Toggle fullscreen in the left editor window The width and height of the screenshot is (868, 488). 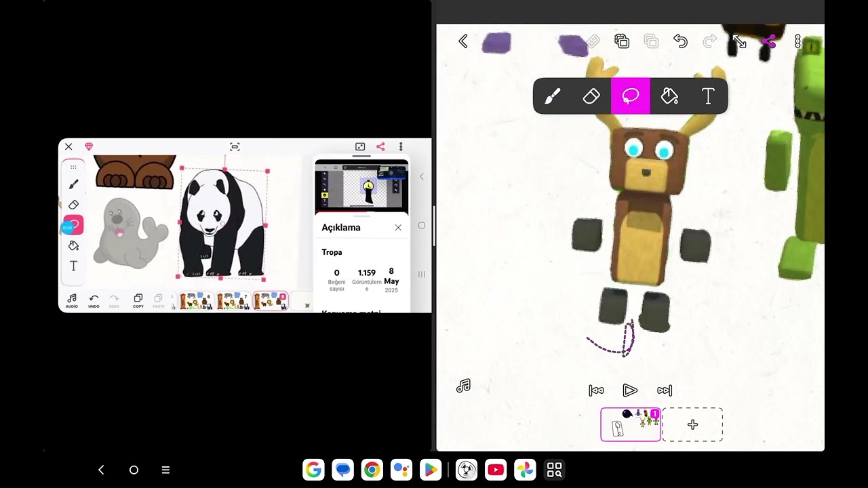pos(360,146)
